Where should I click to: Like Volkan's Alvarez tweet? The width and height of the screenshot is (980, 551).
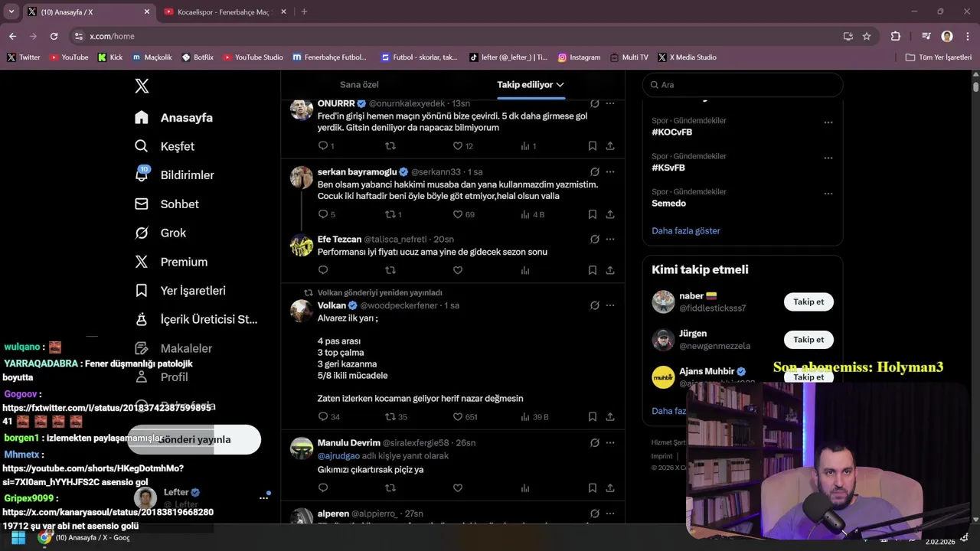(x=458, y=417)
